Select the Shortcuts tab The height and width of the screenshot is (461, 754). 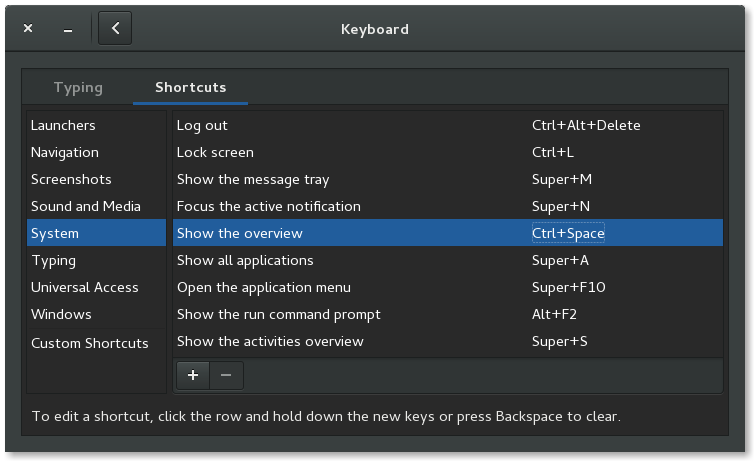click(x=190, y=87)
